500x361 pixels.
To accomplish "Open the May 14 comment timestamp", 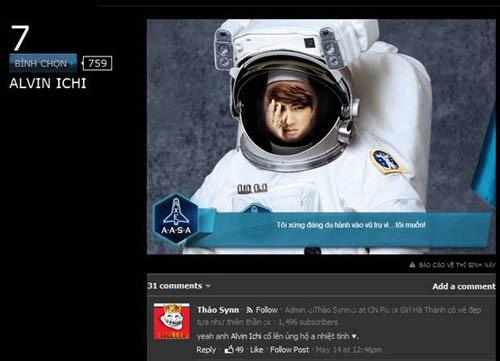I will point(349,350).
